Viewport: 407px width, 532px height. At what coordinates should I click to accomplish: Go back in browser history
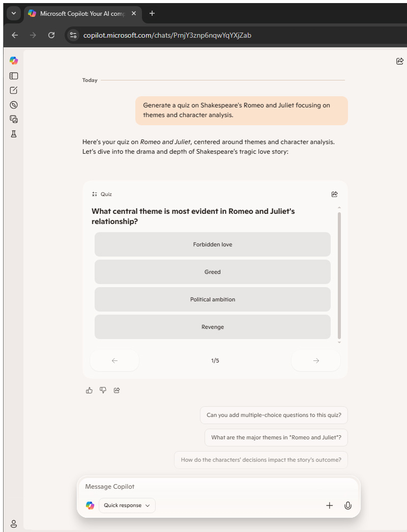click(15, 35)
